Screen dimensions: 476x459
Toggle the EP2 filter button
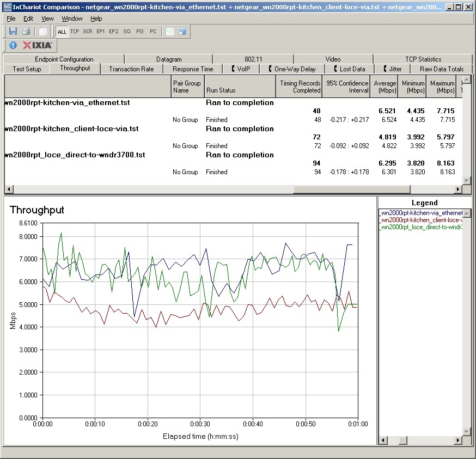pyautogui.click(x=113, y=31)
